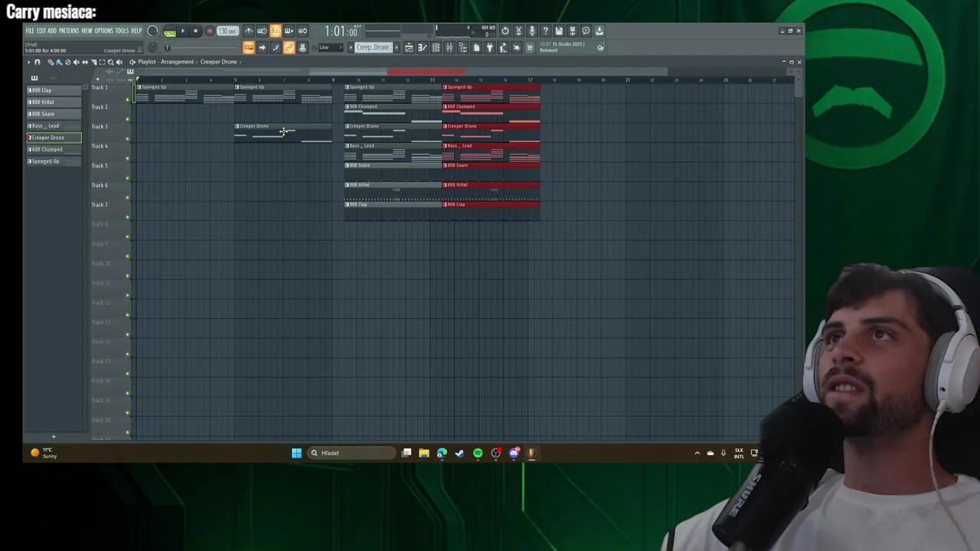This screenshot has width=980, height=551.
Task: Click the help question mark icon
Action: click(x=545, y=31)
